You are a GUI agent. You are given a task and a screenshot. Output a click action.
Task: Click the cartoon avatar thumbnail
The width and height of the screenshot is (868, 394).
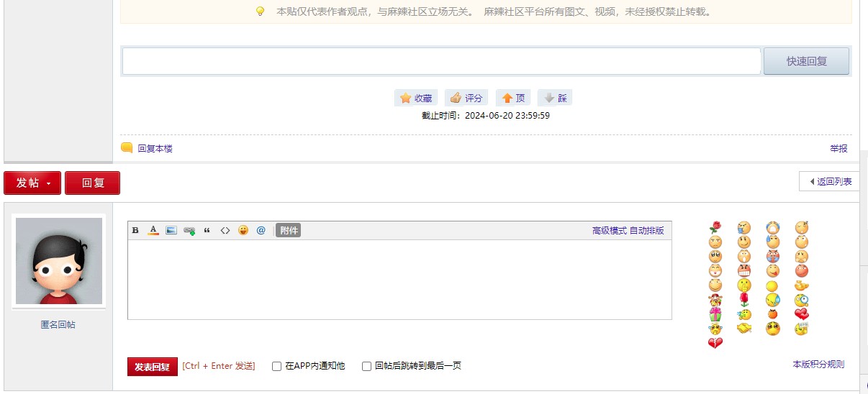(59, 261)
